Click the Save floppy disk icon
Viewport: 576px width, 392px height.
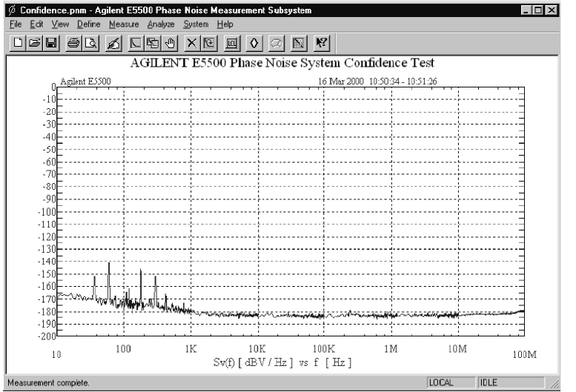(51, 43)
